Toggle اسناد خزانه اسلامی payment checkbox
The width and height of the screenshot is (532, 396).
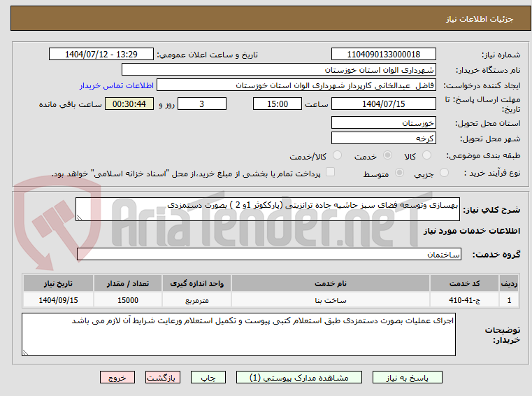coord(330,172)
